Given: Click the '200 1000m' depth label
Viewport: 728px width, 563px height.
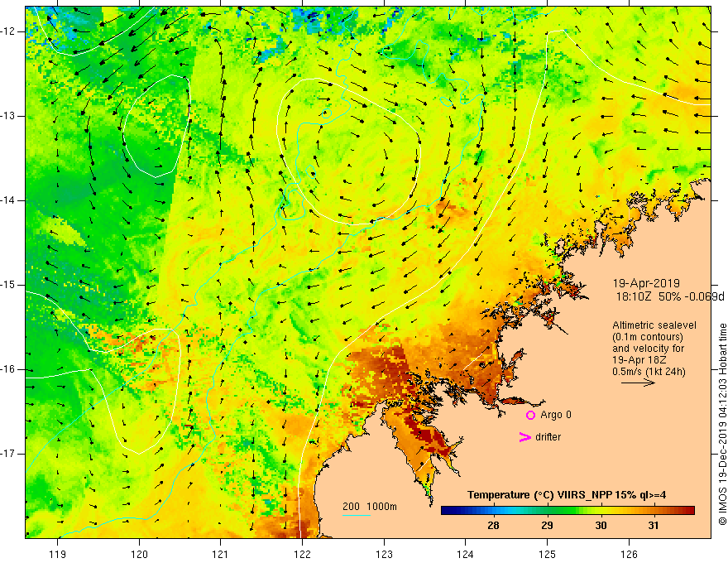Looking at the screenshot, I should point(370,507).
